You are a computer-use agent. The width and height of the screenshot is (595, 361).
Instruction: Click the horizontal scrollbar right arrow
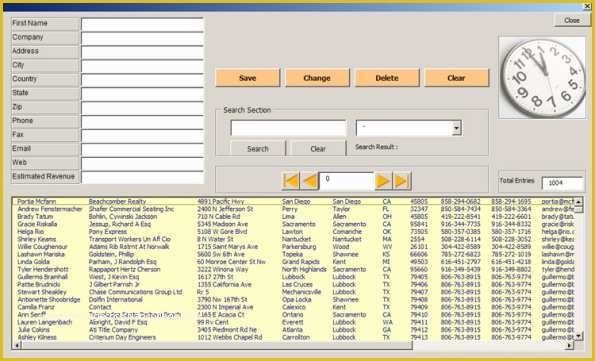[x=569, y=345]
